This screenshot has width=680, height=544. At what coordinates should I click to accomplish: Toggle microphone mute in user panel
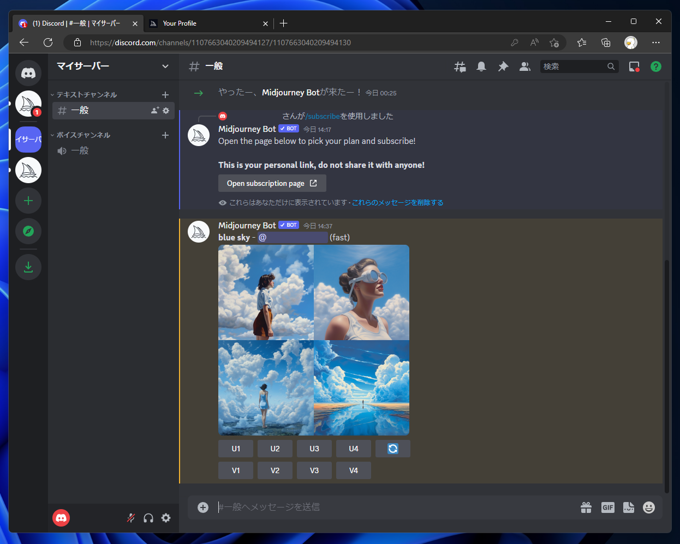(131, 518)
